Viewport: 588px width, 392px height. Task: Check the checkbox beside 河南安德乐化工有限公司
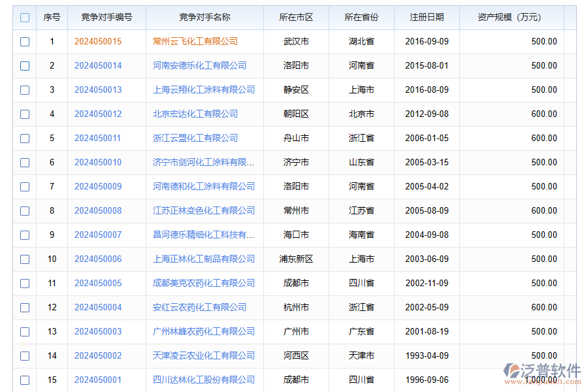tap(24, 65)
